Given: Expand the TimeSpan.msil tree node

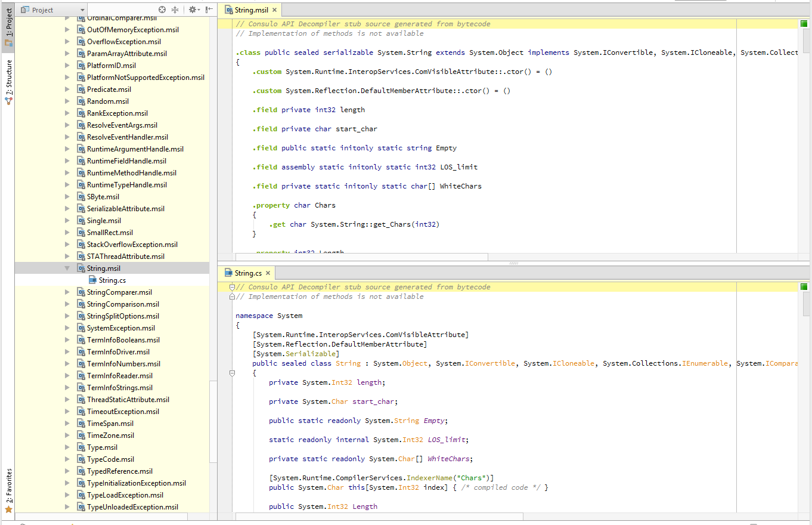Looking at the screenshot, I should [x=67, y=424].
